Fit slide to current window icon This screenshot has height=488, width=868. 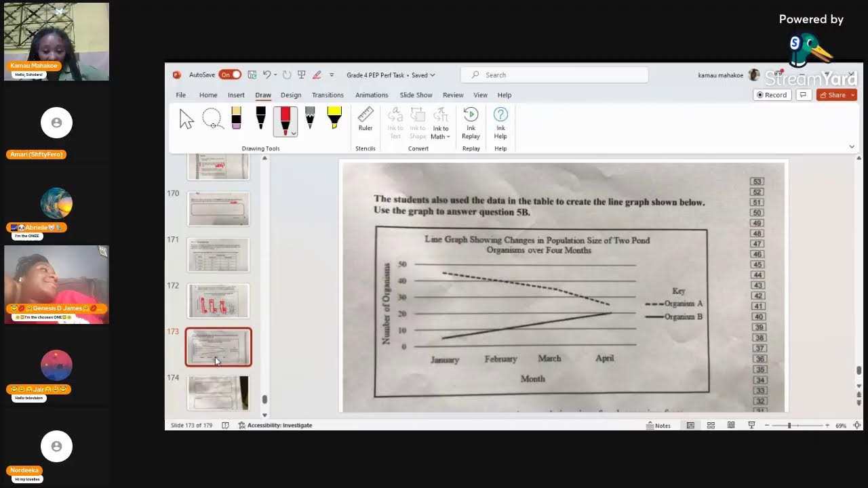pyautogui.click(x=856, y=426)
